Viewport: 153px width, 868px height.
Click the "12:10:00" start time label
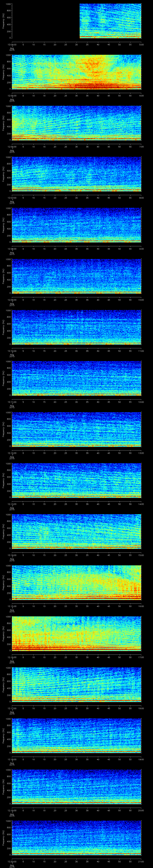[12, 351]
